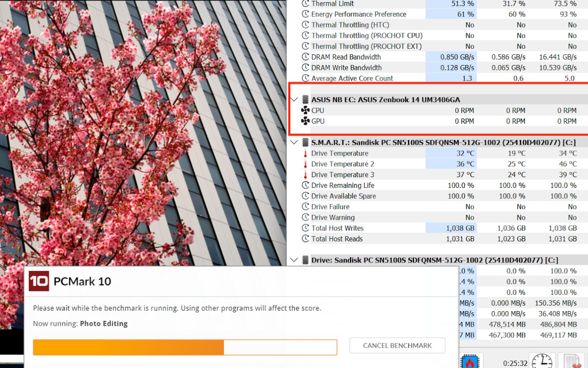The width and height of the screenshot is (588, 368).
Task: Click the 0.850 GB/s DRAM read value
Action: click(x=457, y=57)
